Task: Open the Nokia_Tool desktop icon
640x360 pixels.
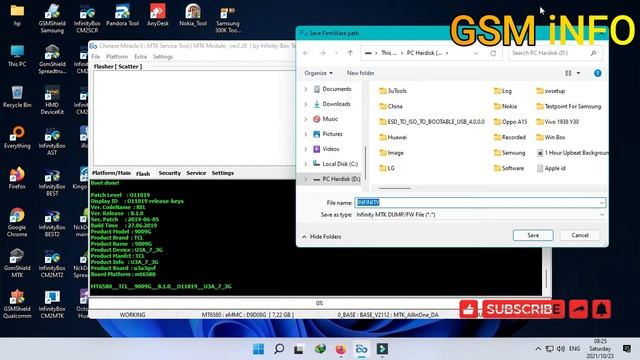Action: click(x=193, y=16)
